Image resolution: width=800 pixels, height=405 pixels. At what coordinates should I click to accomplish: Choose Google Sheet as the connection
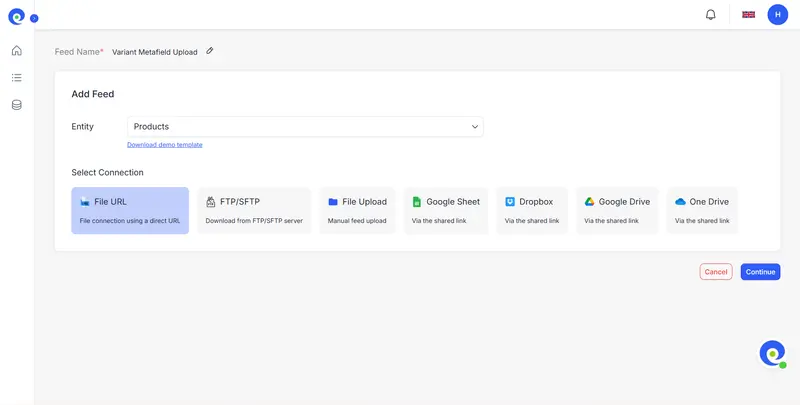[446, 210]
